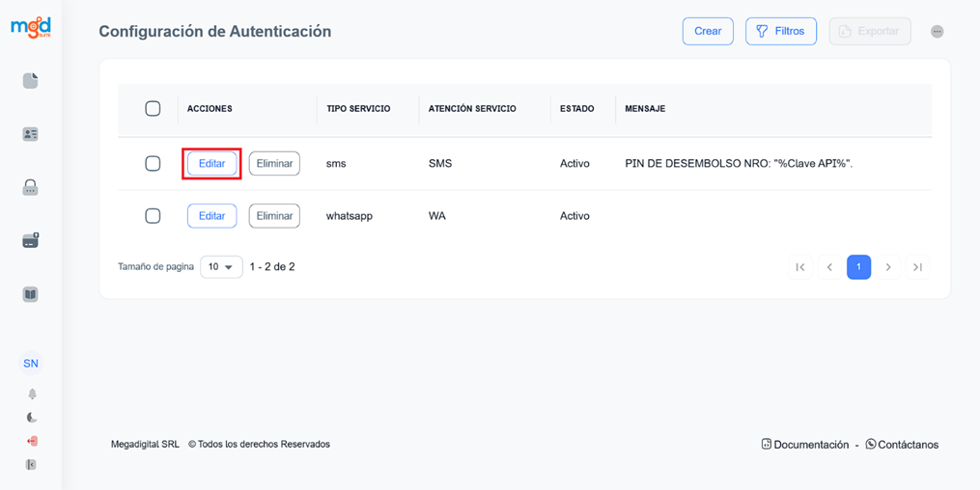Screen dimensions: 980x490
Task: Select the credit card sidebar icon
Action: 30,241
